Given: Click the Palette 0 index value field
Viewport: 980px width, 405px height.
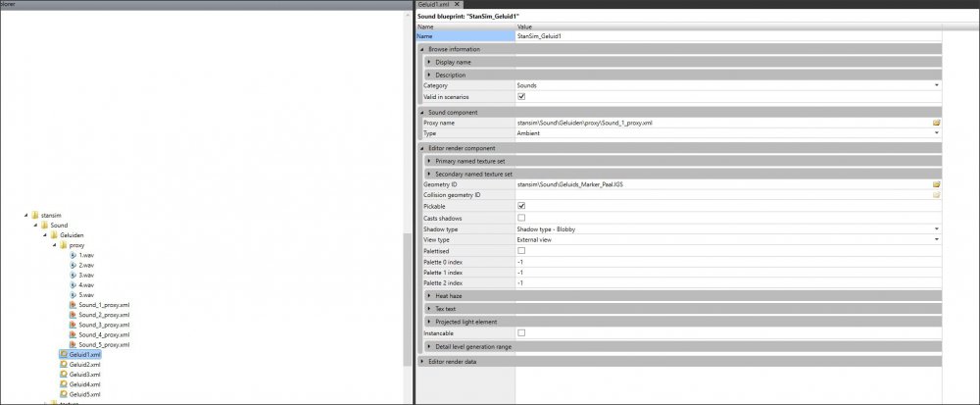Looking at the screenshot, I should [725, 262].
